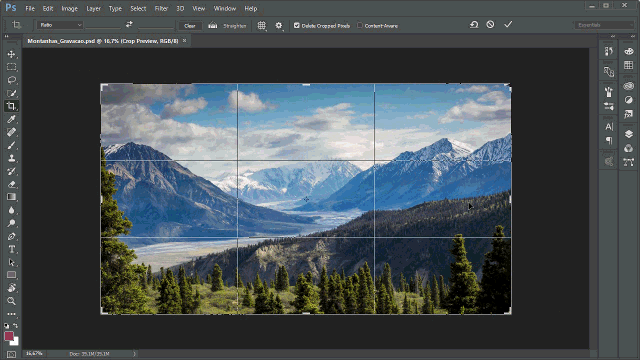
Task: Open the Help menu
Action: pyautogui.click(x=251, y=8)
